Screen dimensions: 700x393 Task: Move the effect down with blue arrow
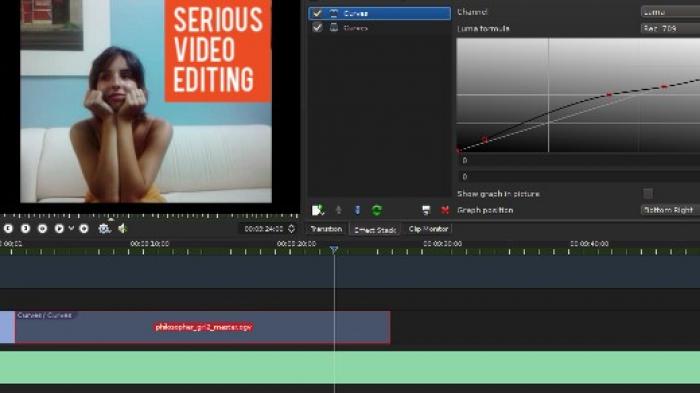click(357, 210)
